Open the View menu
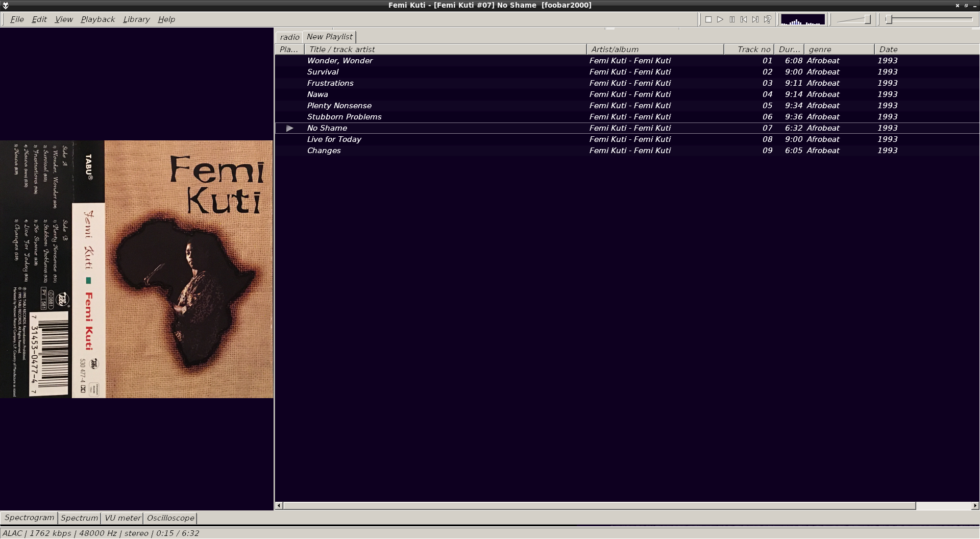 pyautogui.click(x=64, y=19)
